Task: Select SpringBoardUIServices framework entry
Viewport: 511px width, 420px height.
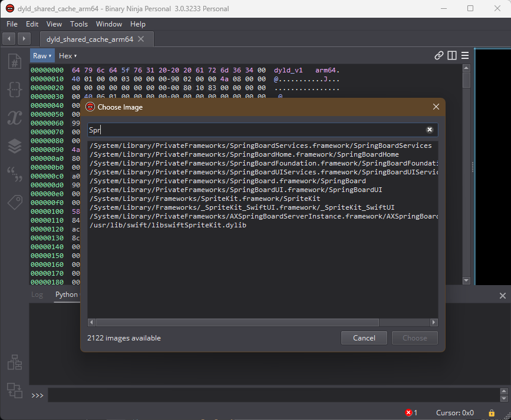Action: (262, 172)
